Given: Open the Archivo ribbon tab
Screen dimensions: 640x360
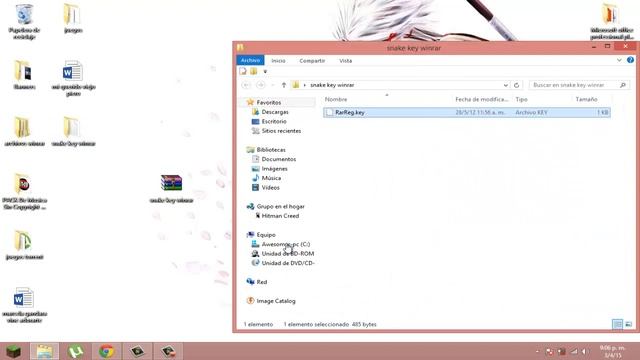Looking at the screenshot, I should [250, 60].
